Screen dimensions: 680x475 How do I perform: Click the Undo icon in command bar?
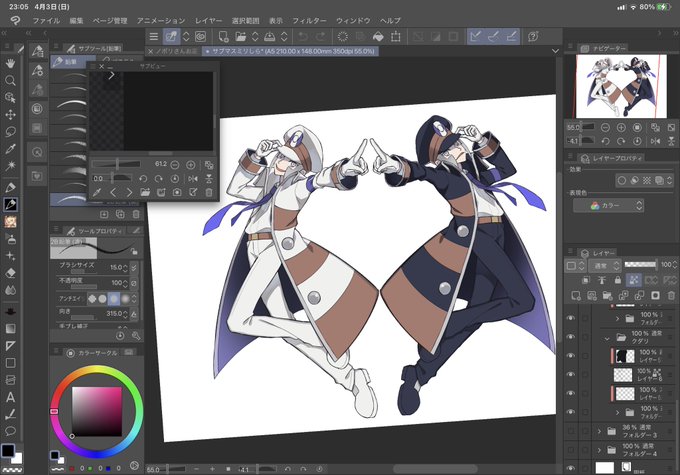(x=303, y=37)
